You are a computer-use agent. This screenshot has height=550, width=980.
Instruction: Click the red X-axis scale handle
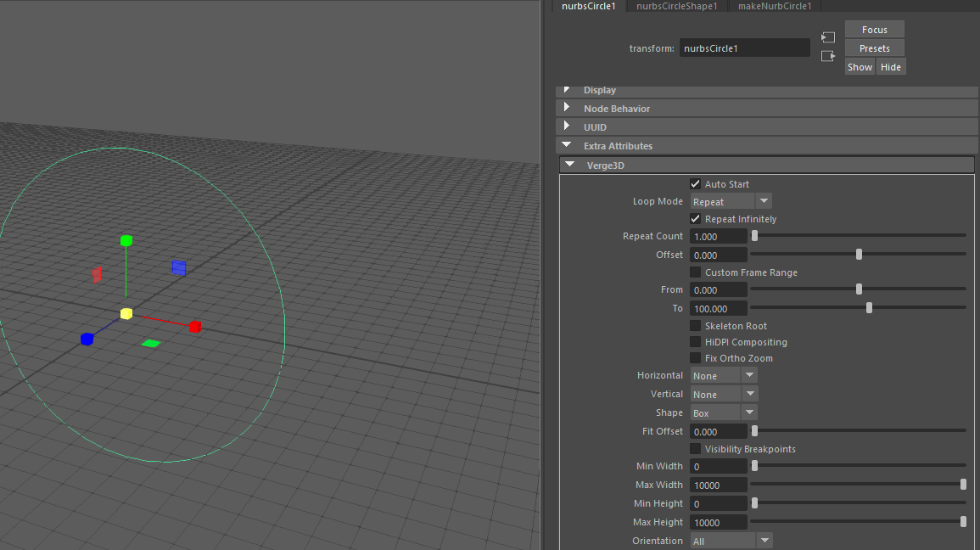point(195,327)
